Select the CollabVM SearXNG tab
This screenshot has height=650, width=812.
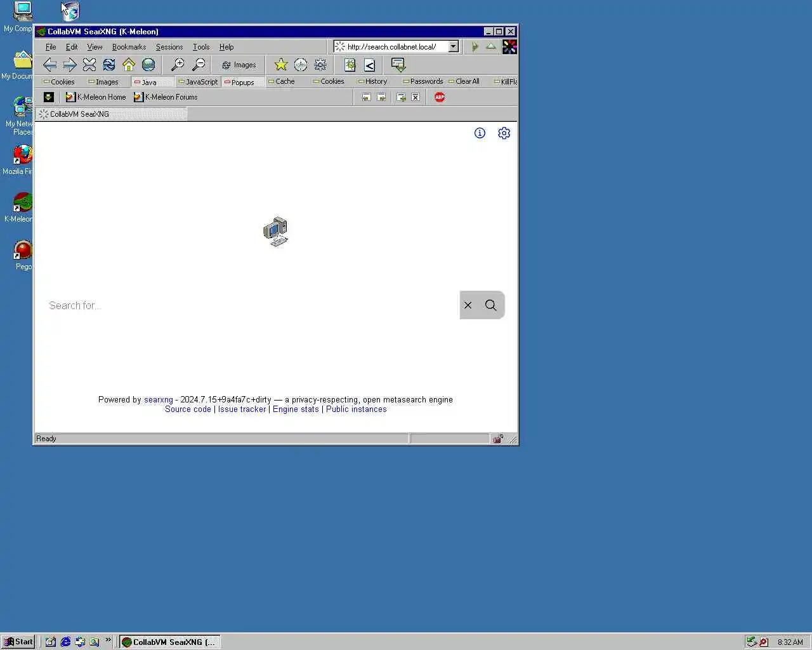[112, 114]
